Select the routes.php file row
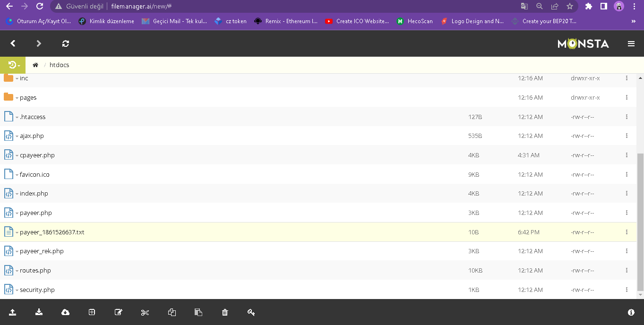The image size is (644, 325). pos(236,271)
